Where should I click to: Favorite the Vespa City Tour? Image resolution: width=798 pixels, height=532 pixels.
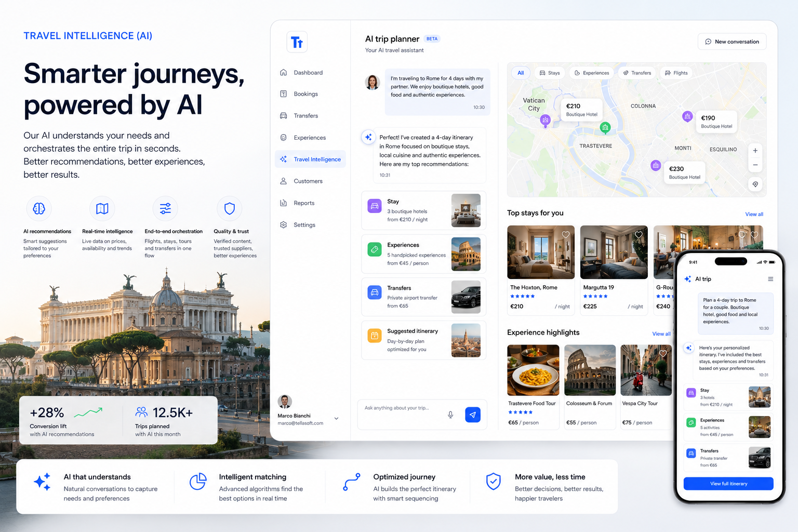(x=663, y=354)
